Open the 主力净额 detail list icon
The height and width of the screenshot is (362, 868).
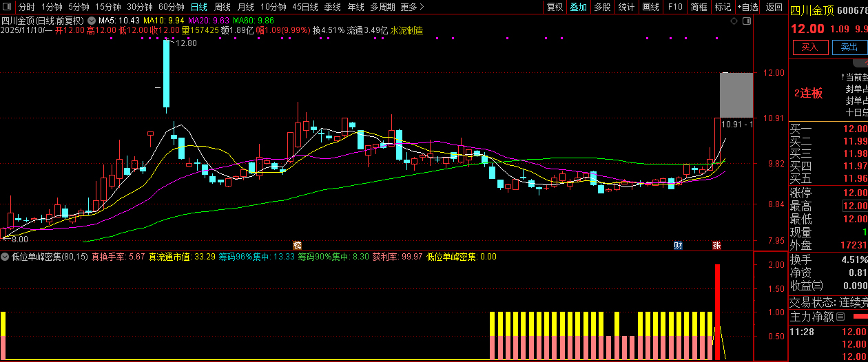[840, 317]
